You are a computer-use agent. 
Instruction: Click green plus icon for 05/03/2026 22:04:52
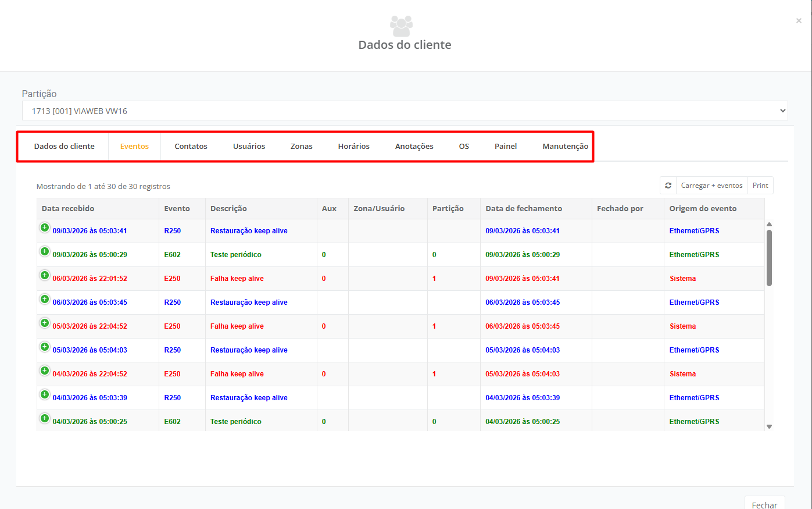[x=45, y=323]
